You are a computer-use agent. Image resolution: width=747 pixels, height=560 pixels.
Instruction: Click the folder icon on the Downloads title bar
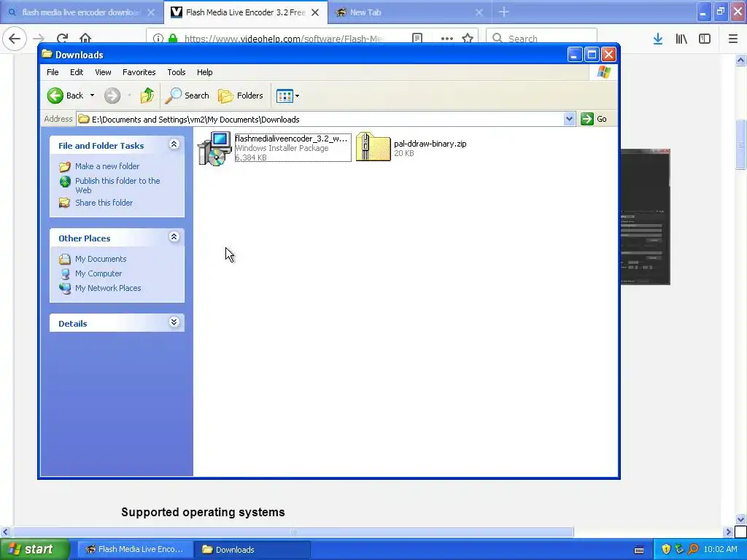[x=47, y=54]
